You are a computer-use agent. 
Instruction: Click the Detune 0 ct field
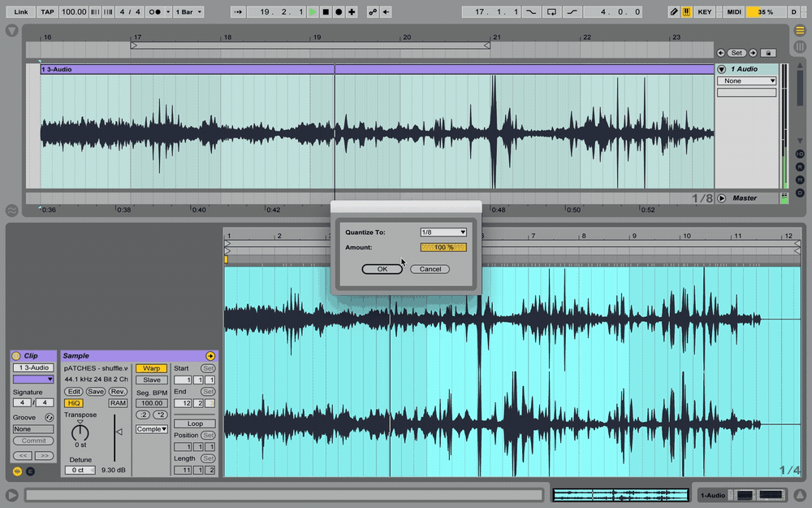tap(80, 470)
